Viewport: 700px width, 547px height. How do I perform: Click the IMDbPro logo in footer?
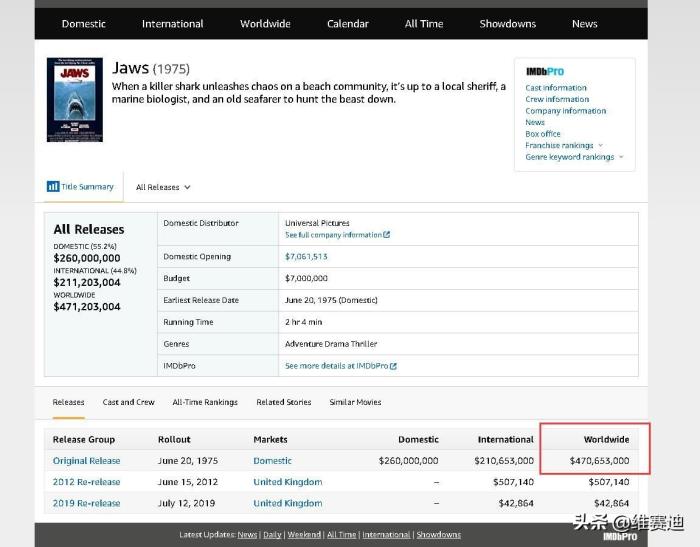click(x=622, y=536)
